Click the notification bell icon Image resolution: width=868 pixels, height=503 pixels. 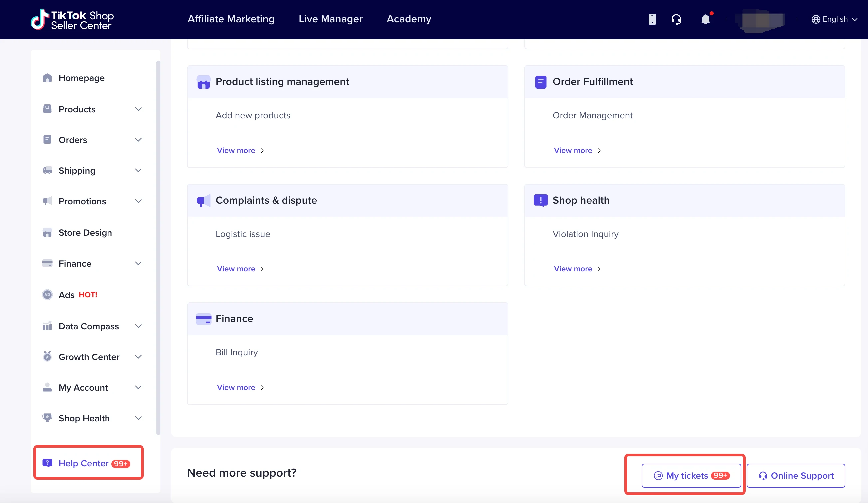[705, 19]
